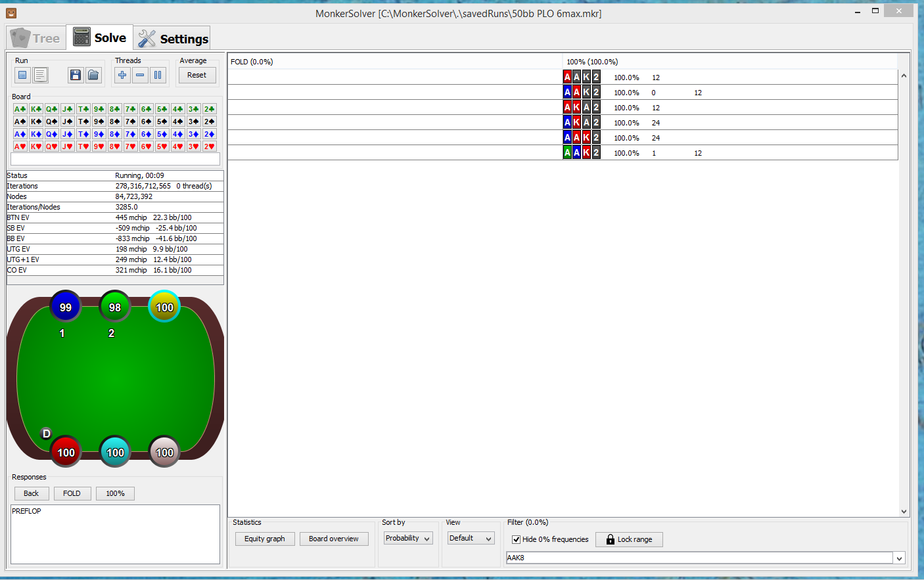Pick the four of spades board card

pyautogui.click(x=178, y=122)
